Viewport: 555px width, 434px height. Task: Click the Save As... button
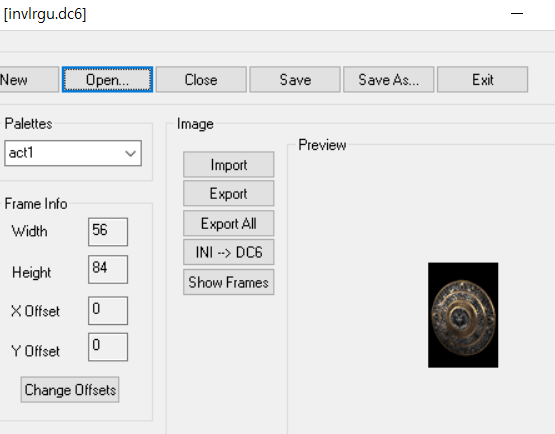pyautogui.click(x=389, y=80)
